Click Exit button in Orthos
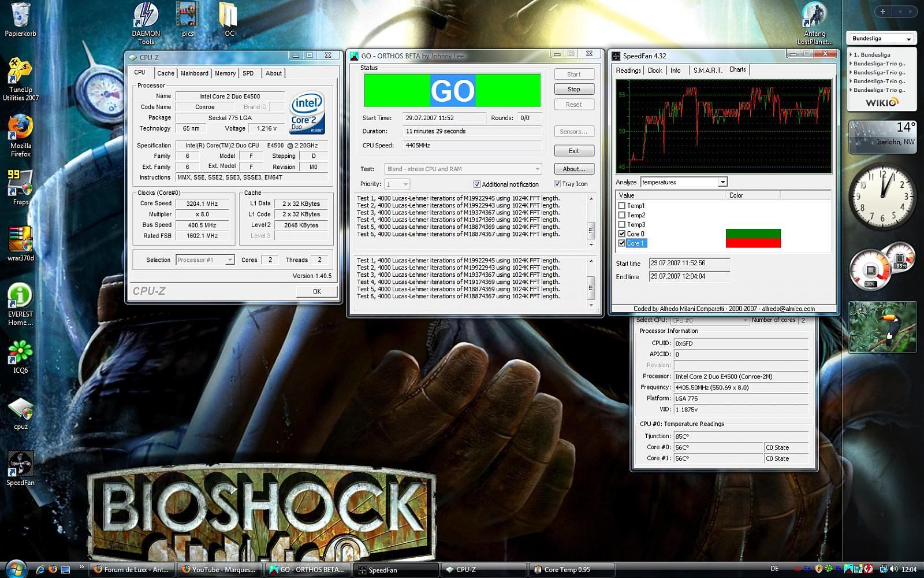The height and width of the screenshot is (578, 924). 574,151
